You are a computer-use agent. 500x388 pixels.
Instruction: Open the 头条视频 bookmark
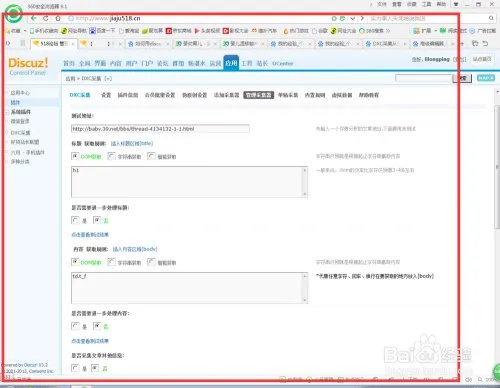[207, 31]
